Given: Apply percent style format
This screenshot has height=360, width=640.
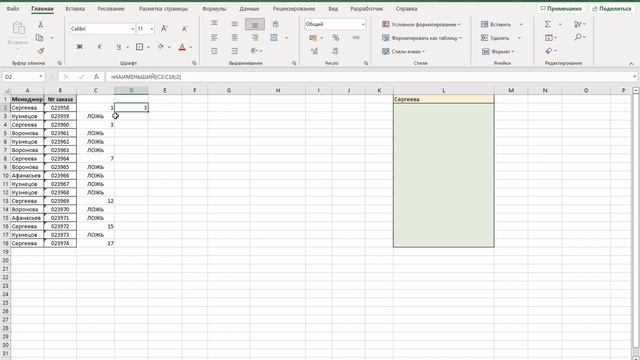Looking at the screenshot, I should pos(336,38).
